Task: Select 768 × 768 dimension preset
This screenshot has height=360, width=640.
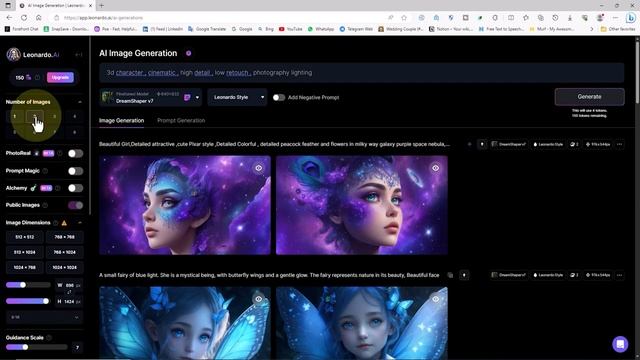Action: click(64, 237)
